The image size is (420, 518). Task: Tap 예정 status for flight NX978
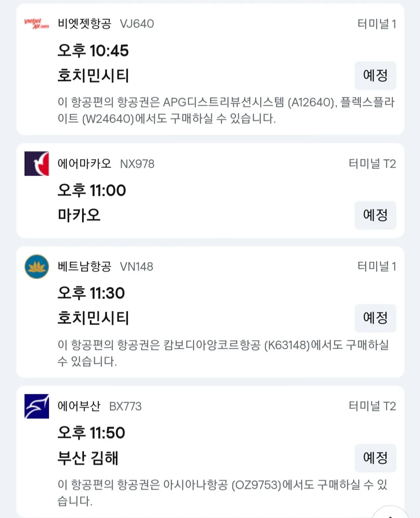pos(375,215)
